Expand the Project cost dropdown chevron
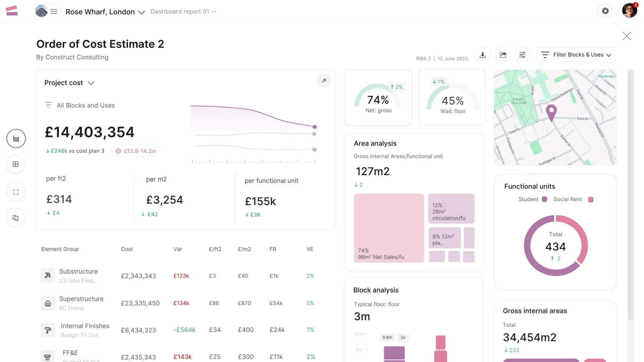This screenshot has width=644, height=362. click(x=91, y=83)
